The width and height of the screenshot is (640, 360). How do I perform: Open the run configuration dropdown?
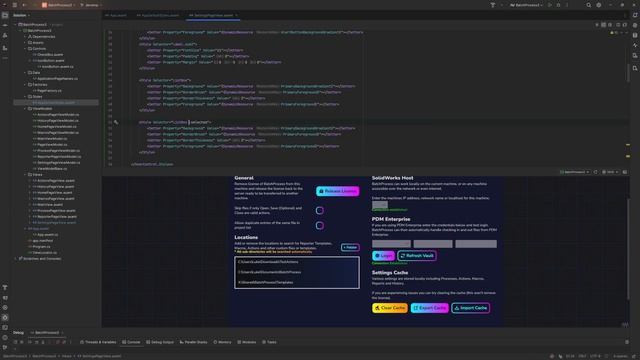coord(527,5)
